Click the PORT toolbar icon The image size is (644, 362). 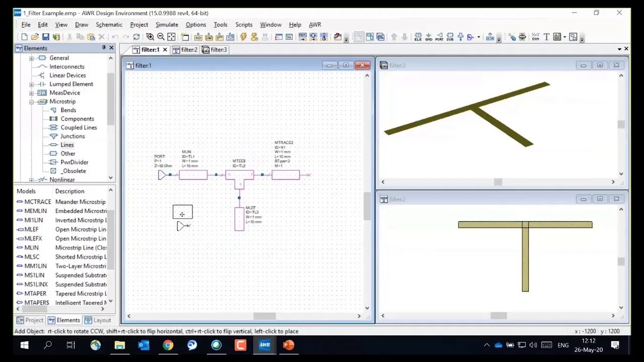[x=439, y=37]
